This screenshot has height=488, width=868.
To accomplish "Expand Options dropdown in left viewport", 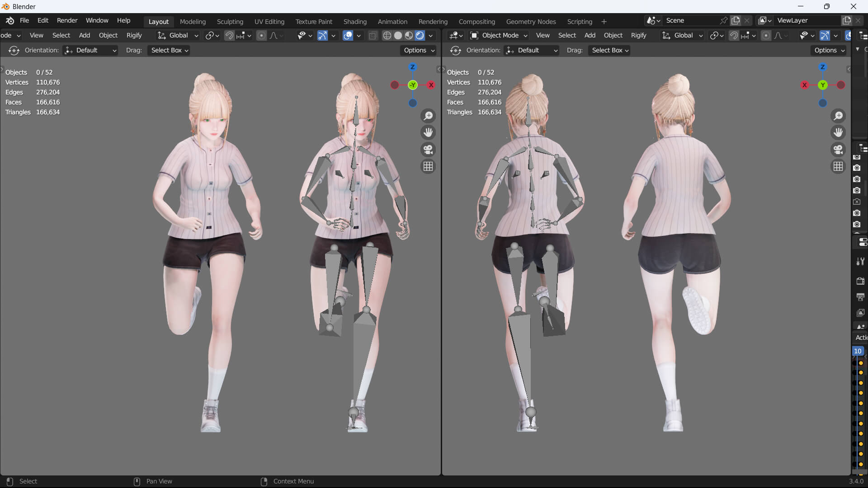I will [x=419, y=50].
